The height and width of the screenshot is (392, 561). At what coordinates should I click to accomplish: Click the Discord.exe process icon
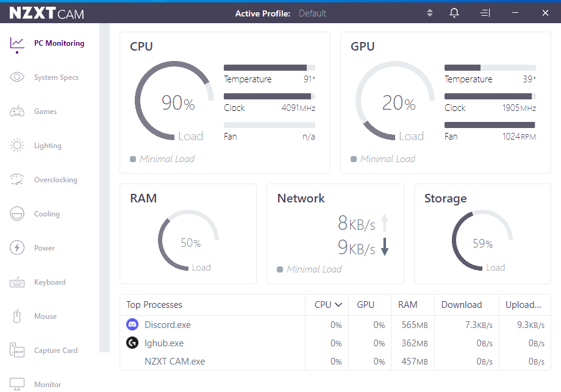point(132,325)
